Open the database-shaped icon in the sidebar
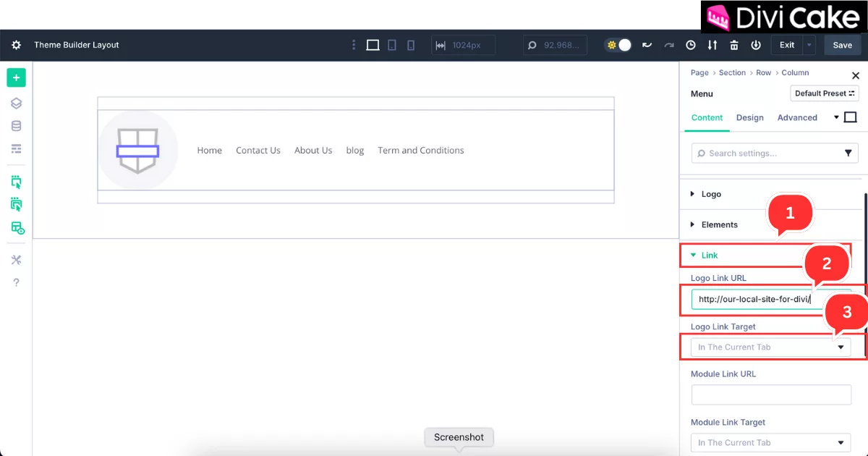 point(16,126)
